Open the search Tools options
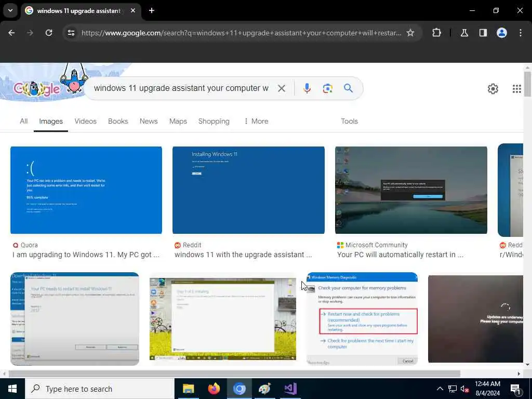This screenshot has height=399, width=532. coord(350,122)
